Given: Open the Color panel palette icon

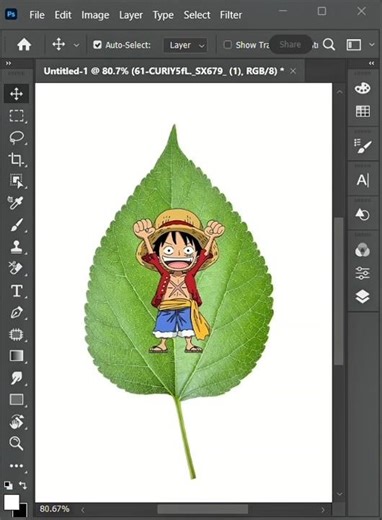Looking at the screenshot, I should pos(362,88).
